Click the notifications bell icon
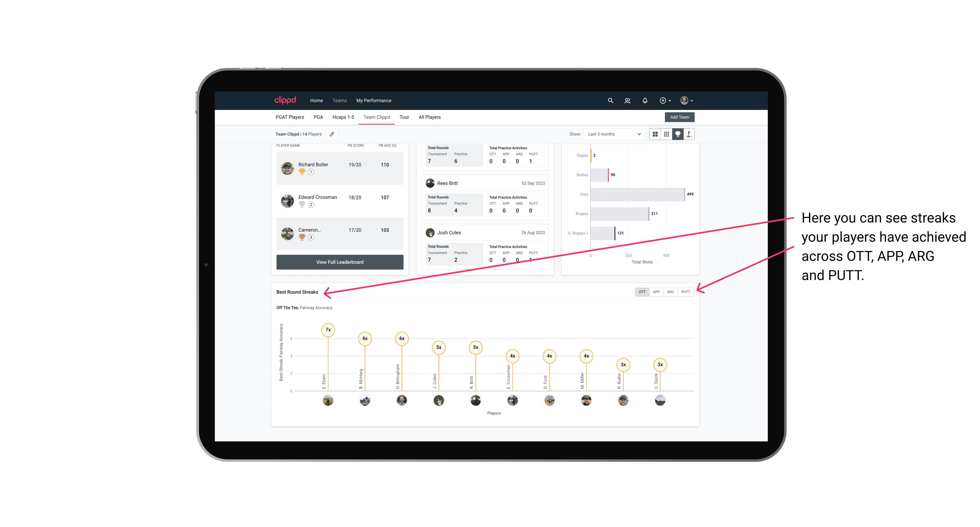This screenshot has width=980, height=527. [644, 101]
